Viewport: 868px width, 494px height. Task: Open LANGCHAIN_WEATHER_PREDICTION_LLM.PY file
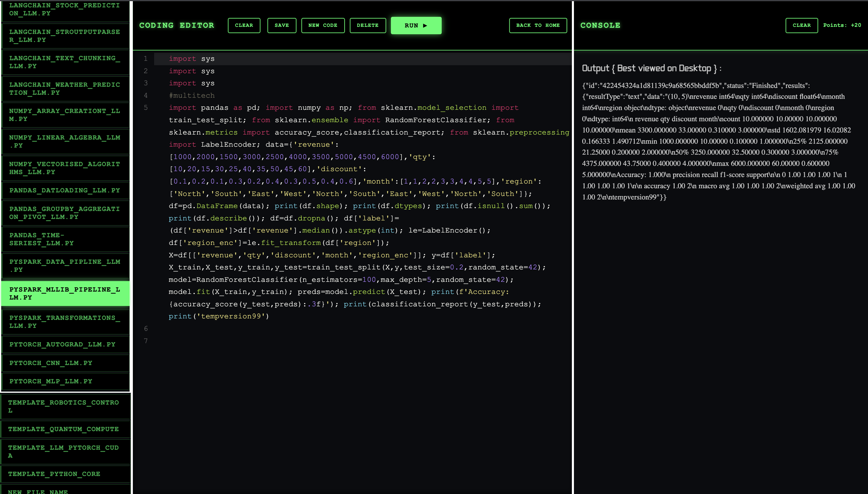66,89
